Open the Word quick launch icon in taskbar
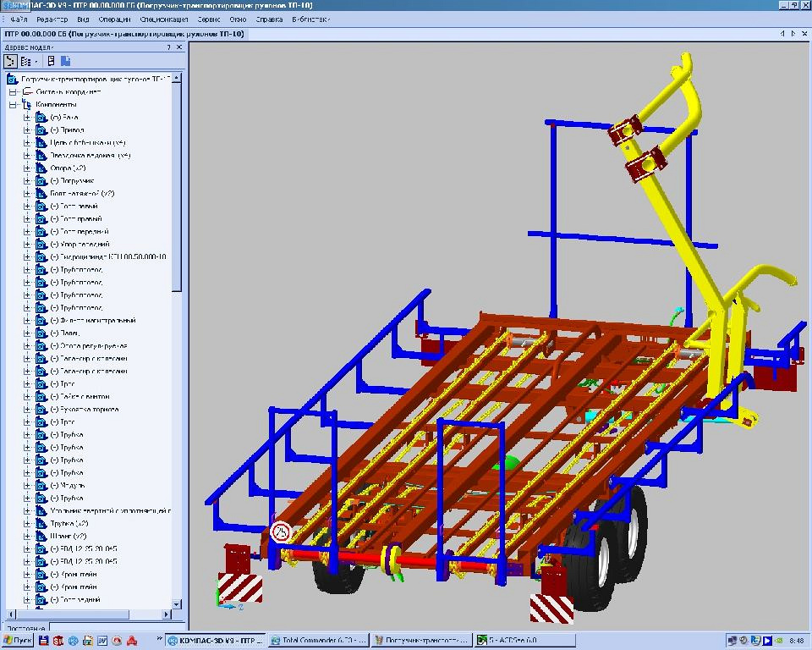 (101, 641)
